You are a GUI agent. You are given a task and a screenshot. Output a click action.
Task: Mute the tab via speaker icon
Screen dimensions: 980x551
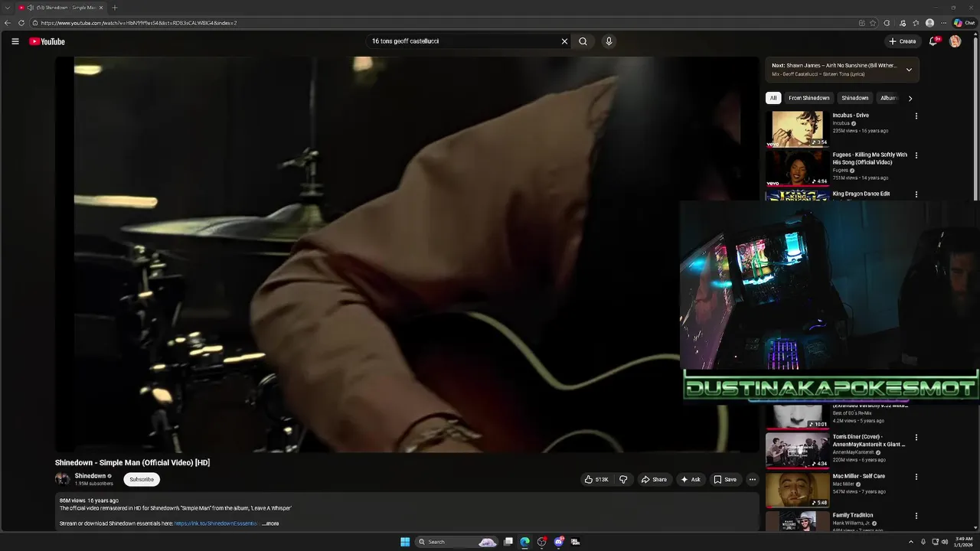click(31, 8)
